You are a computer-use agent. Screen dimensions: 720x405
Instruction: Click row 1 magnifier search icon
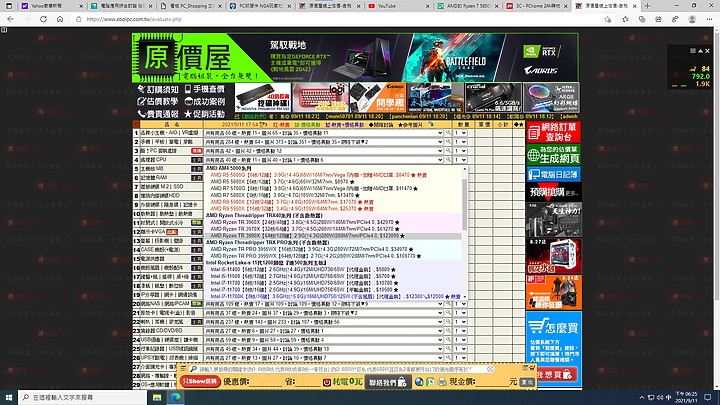448,133
